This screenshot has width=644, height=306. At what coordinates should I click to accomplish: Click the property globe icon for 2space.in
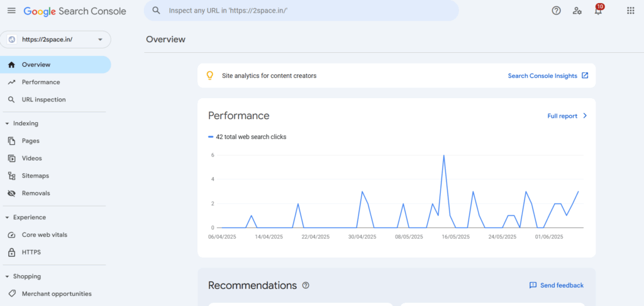(x=12, y=40)
